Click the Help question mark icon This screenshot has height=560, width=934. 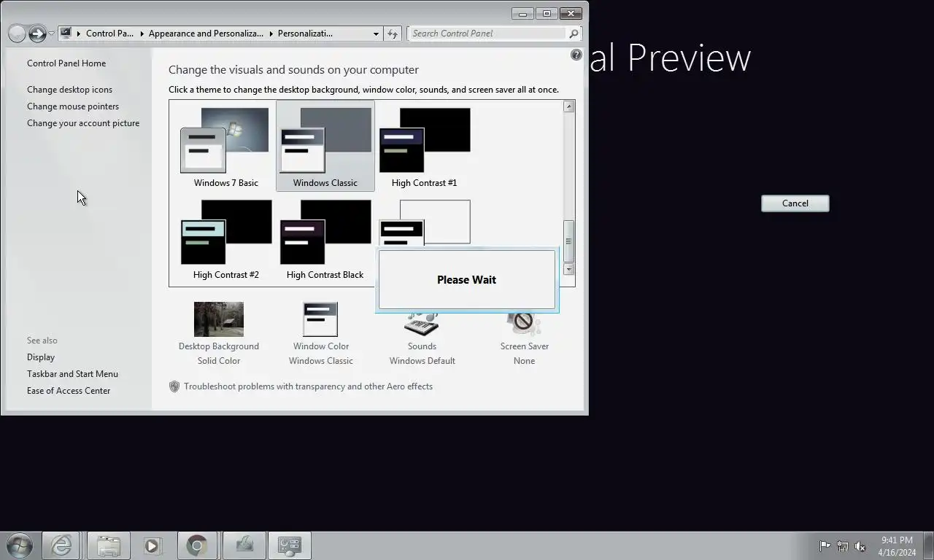click(x=576, y=55)
